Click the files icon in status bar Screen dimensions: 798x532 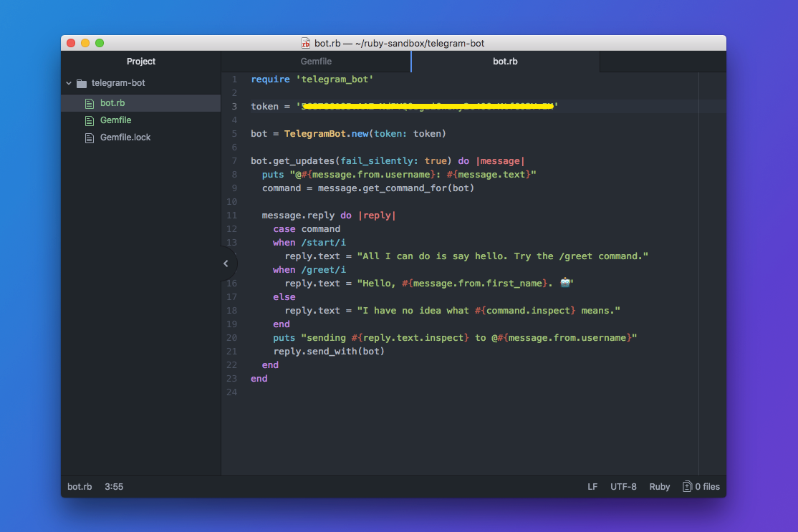tap(687, 486)
